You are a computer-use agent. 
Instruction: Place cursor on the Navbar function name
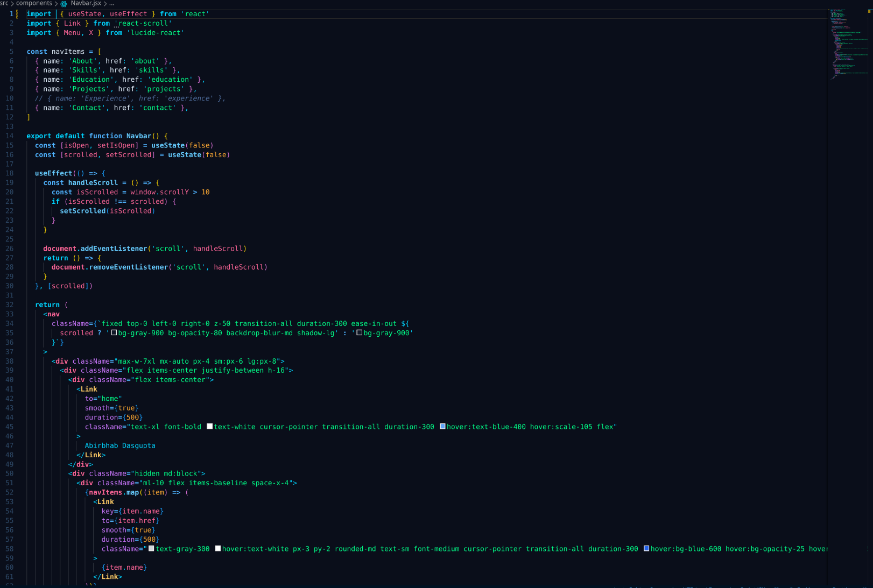[138, 136]
